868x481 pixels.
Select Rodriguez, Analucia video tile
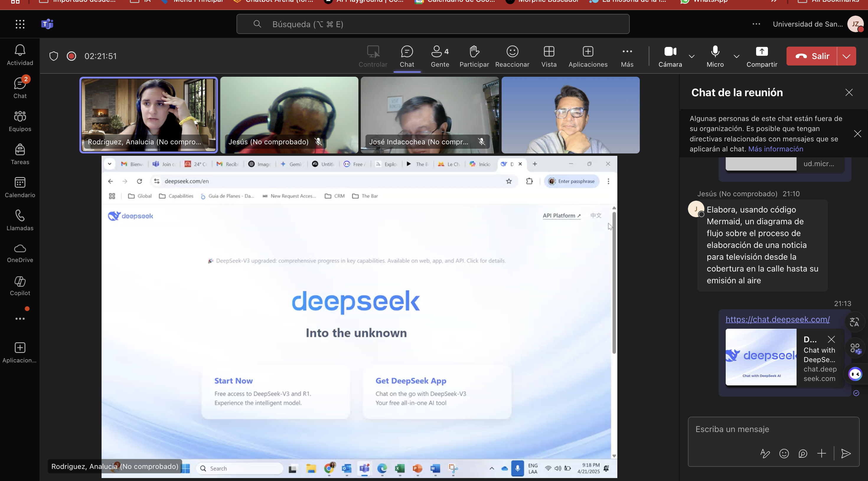tap(149, 115)
